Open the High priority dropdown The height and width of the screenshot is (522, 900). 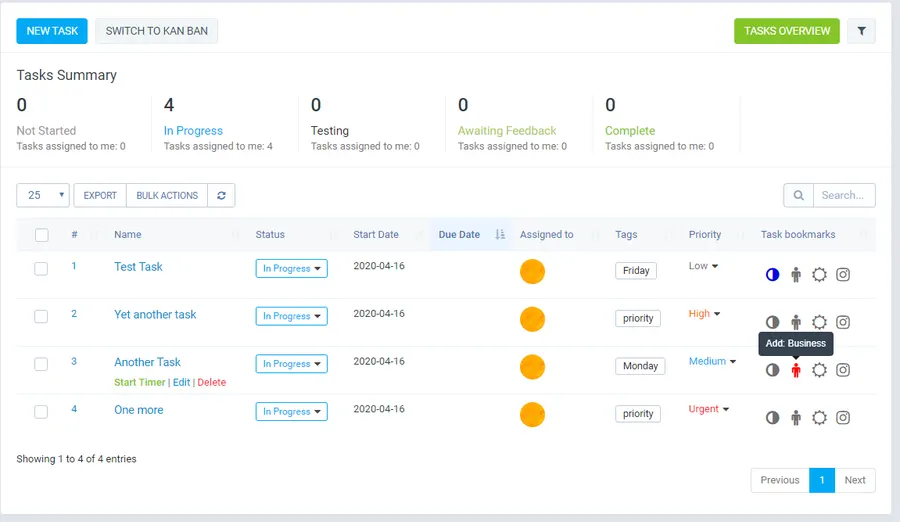pyautogui.click(x=704, y=314)
